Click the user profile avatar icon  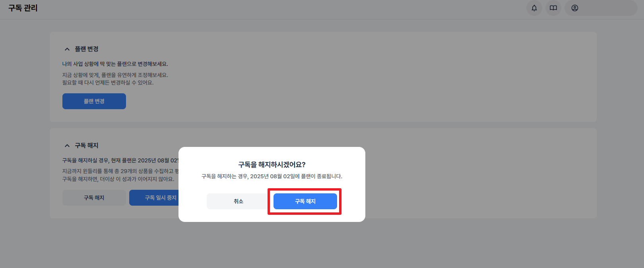tap(575, 8)
